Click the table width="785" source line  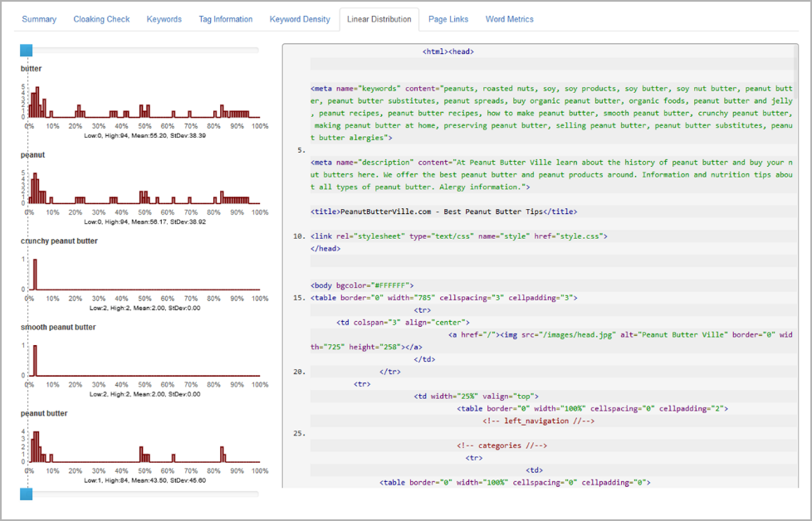444,298
